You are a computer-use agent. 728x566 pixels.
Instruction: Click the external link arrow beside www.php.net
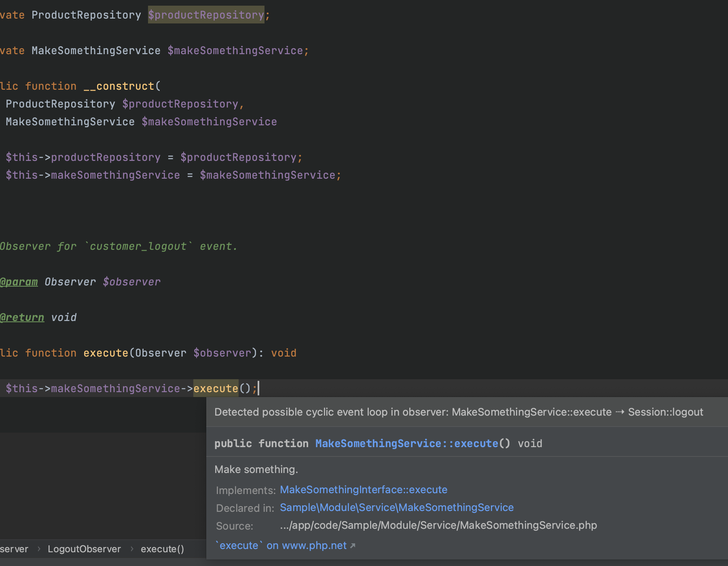353,546
